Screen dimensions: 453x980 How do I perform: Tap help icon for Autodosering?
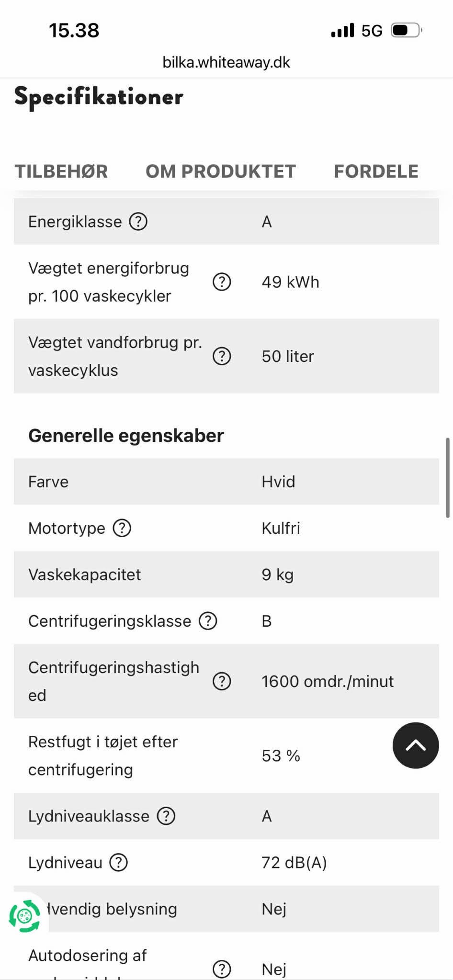(x=222, y=969)
